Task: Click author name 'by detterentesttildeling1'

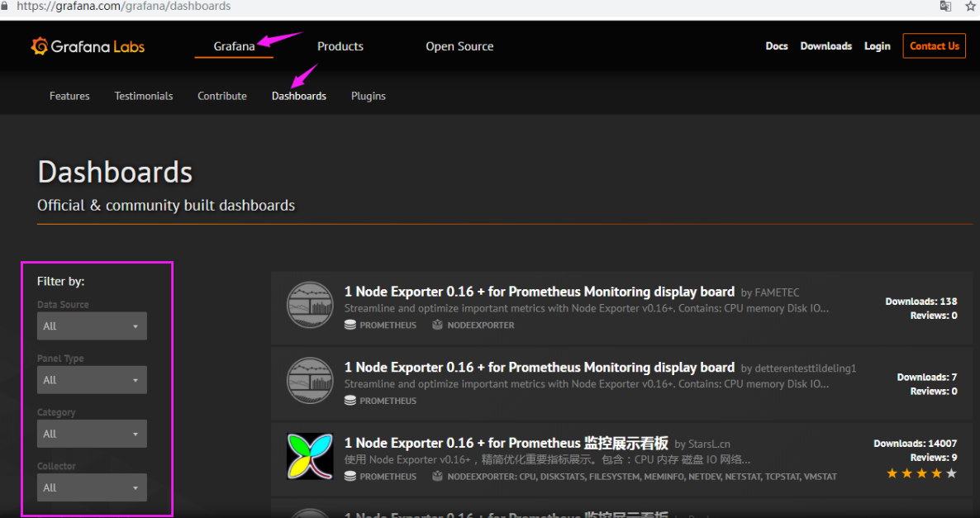Action: pos(798,368)
